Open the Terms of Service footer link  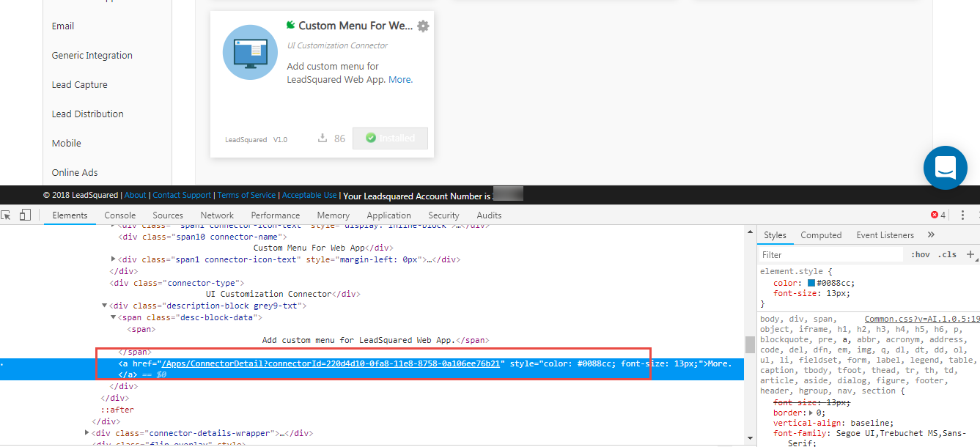click(247, 196)
